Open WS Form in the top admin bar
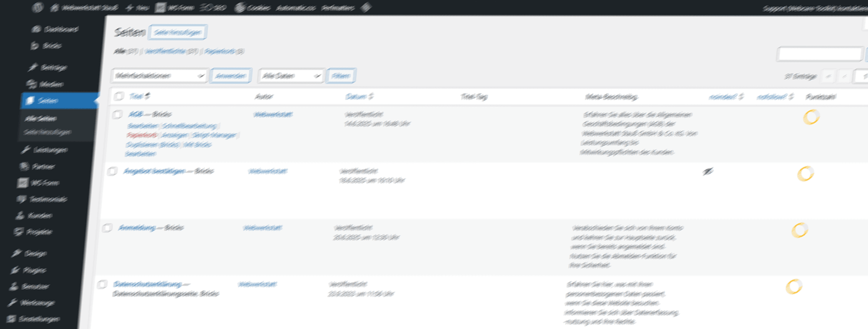 [175, 8]
